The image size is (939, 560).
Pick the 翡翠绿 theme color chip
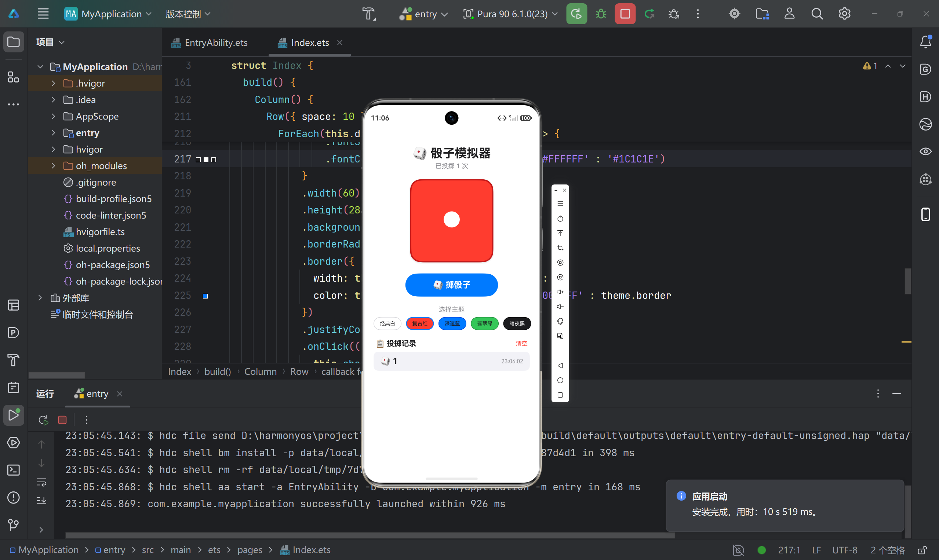click(x=484, y=323)
